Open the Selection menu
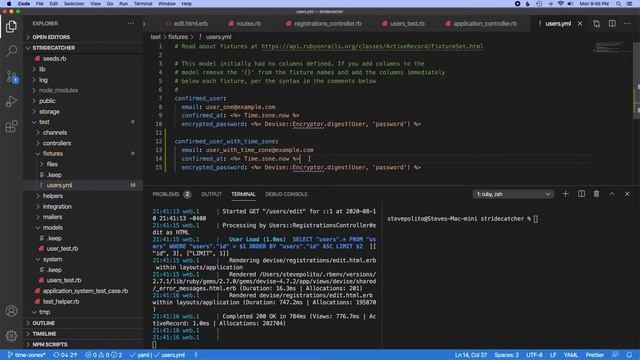 point(74,4)
